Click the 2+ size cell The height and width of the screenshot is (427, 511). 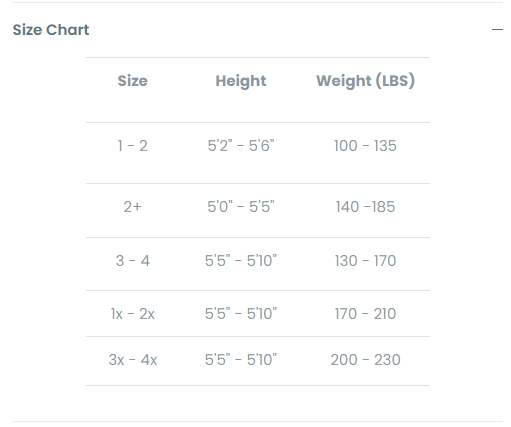[133, 207]
